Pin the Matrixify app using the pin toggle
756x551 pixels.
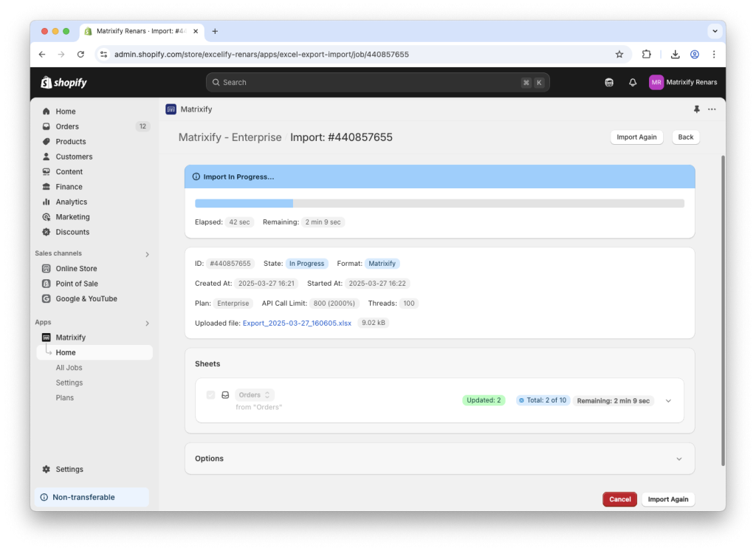[695, 109]
